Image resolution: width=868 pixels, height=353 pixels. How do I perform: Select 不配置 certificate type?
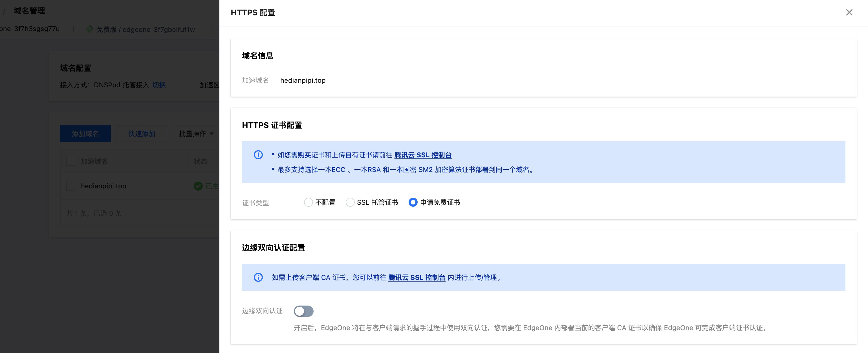[308, 202]
